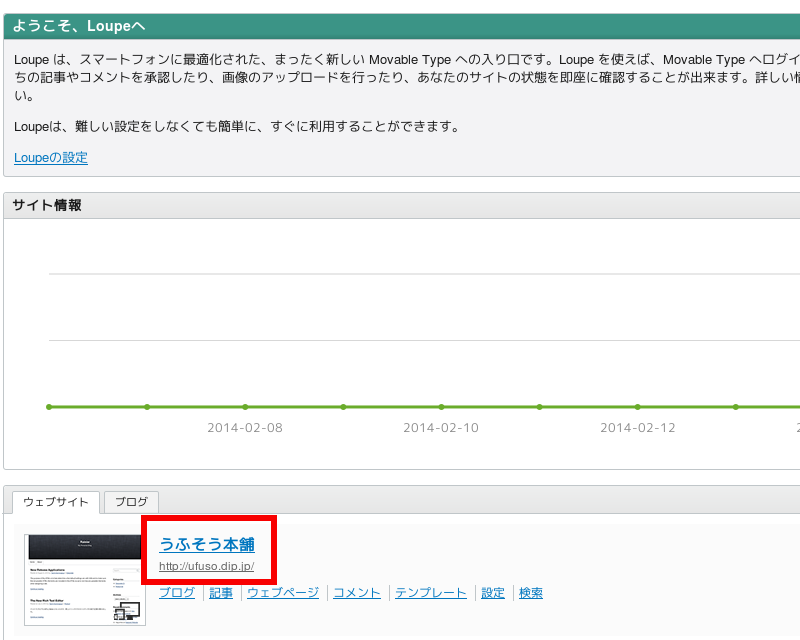Click the サイト情報 widget header

pos(400,205)
